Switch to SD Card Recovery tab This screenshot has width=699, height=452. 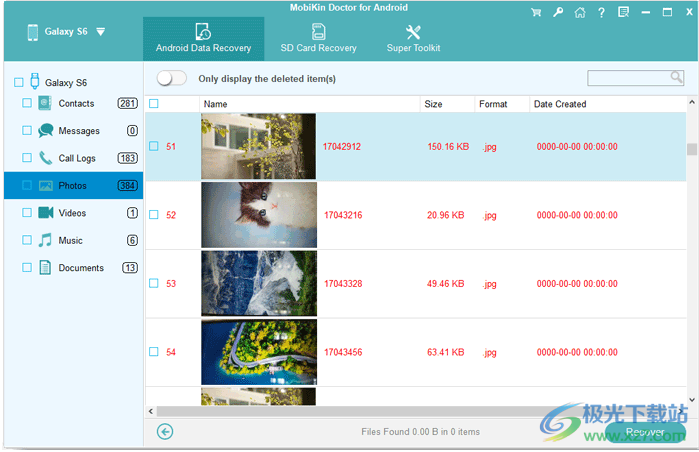[318, 39]
